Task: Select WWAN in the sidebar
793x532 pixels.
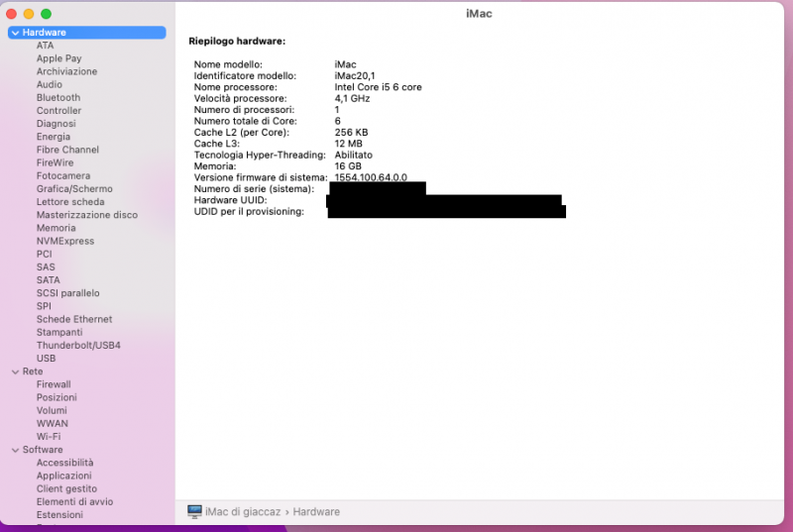Action: click(53, 424)
